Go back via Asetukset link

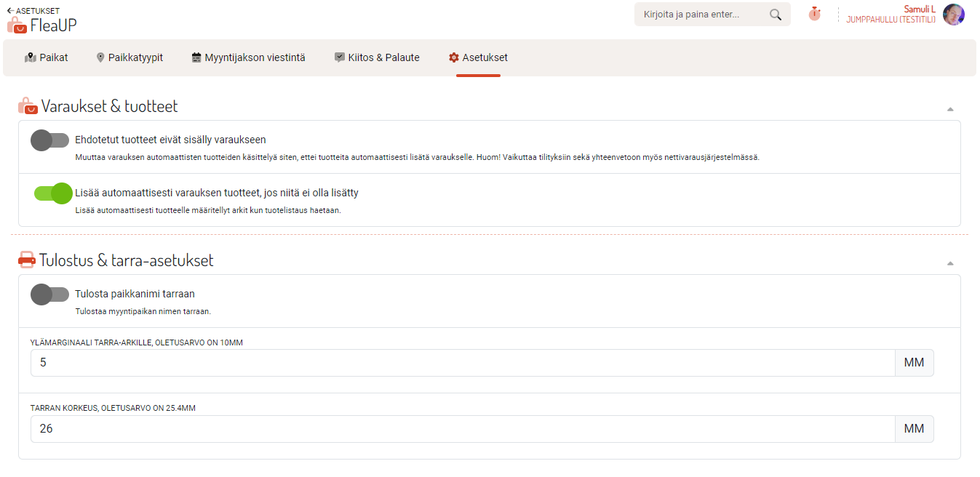(x=33, y=11)
